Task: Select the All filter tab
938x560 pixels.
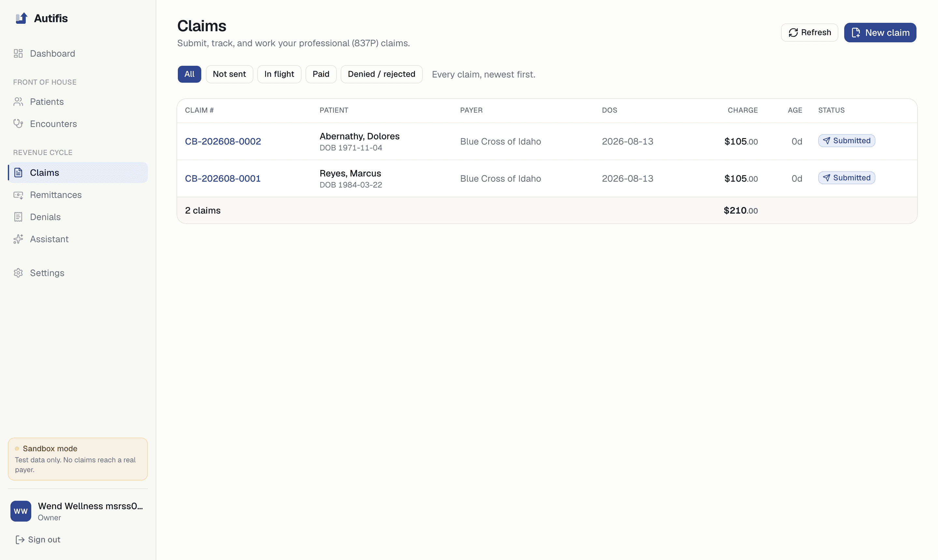Action: 190,74
